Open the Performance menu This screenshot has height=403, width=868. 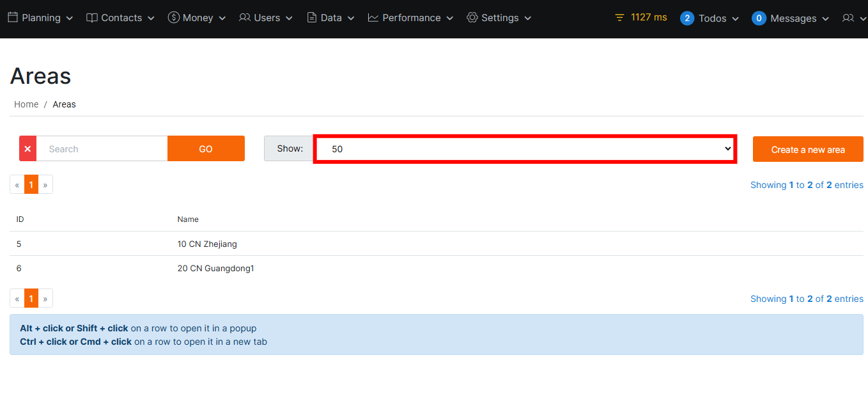[410, 18]
